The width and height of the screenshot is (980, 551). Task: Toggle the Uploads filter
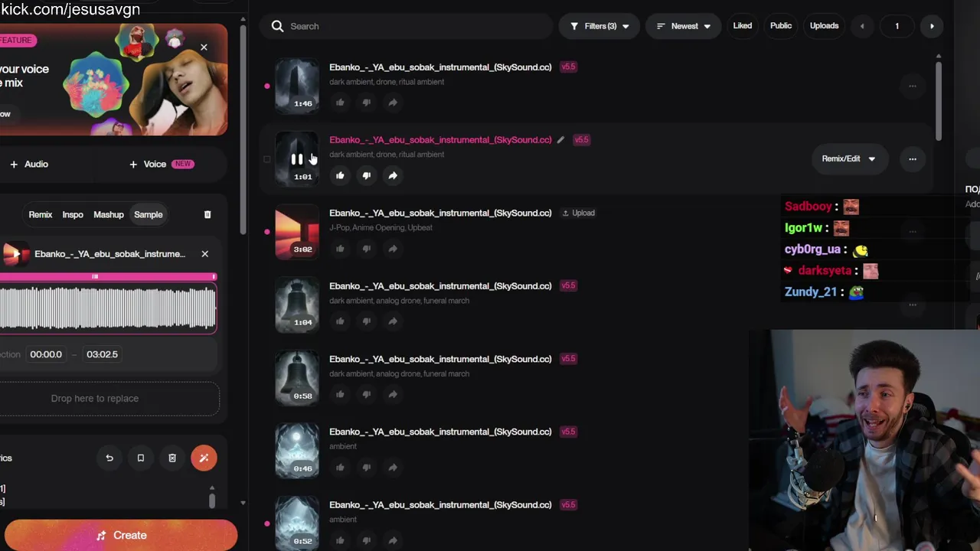(824, 26)
